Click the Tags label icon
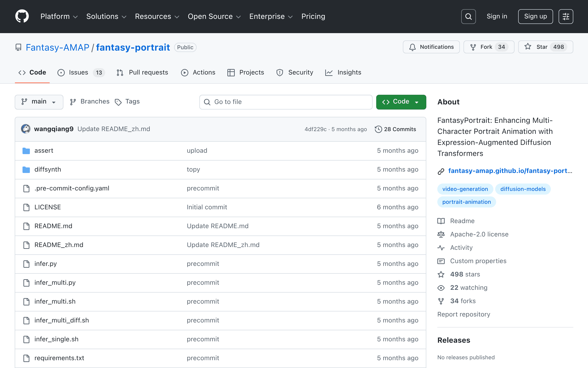The image size is (588, 368). (x=118, y=102)
